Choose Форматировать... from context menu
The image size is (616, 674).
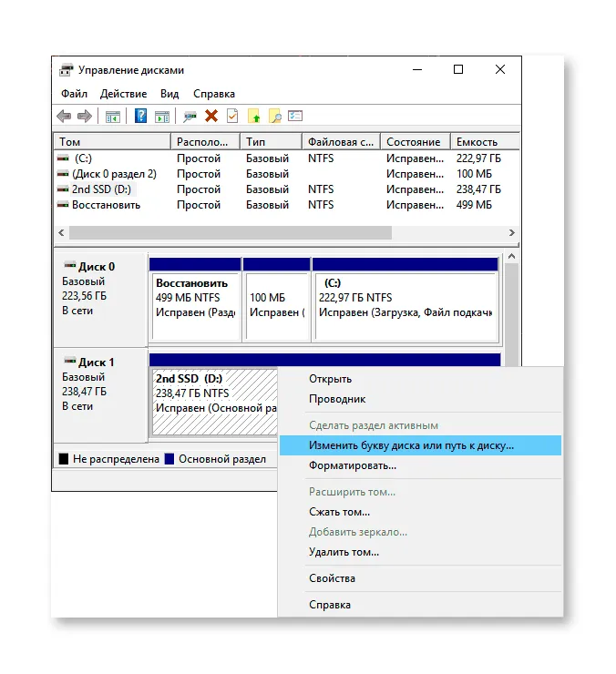coord(421,465)
